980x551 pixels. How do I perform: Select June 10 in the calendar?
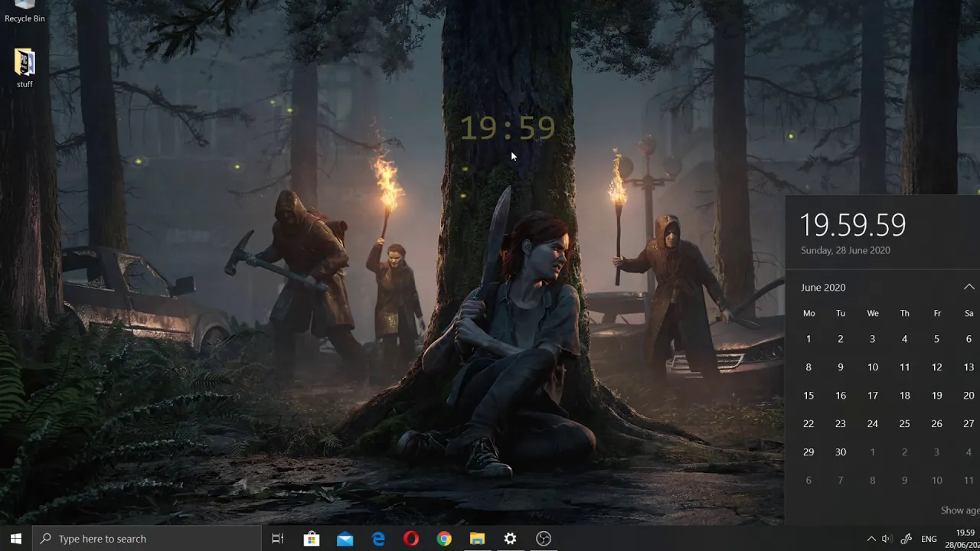872,367
